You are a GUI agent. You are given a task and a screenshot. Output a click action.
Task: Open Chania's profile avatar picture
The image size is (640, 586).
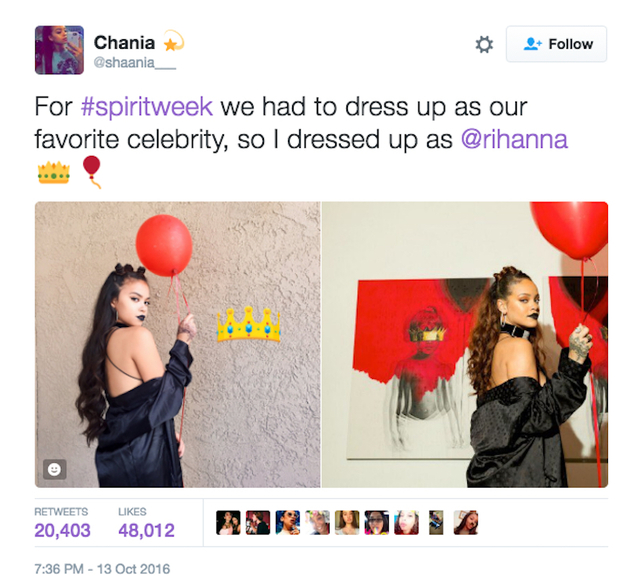[59, 50]
